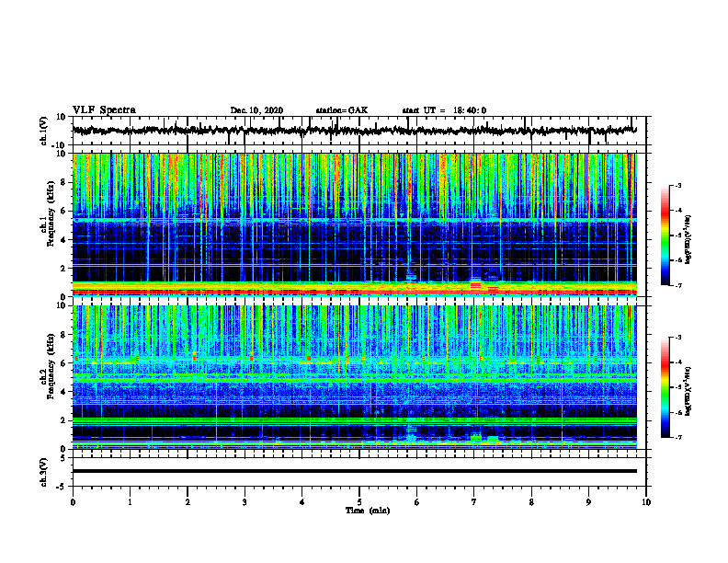Select the "Dec. 10, 2020" date text
The width and height of the screenshot is (728, 563).
click(256, 110)
